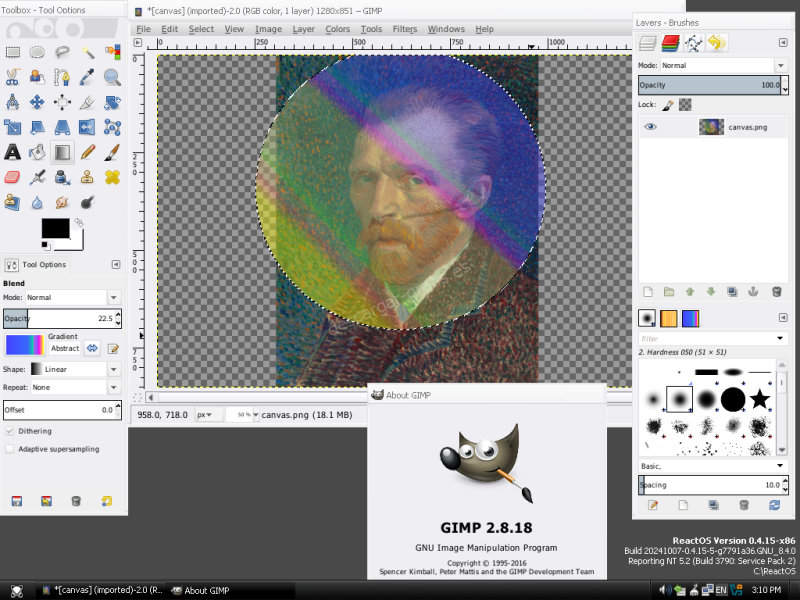Image resolution: width=800 pixels, height=600 pixels.
Task: Reverse the Abstract gradient direction
Action: [92, 348]
